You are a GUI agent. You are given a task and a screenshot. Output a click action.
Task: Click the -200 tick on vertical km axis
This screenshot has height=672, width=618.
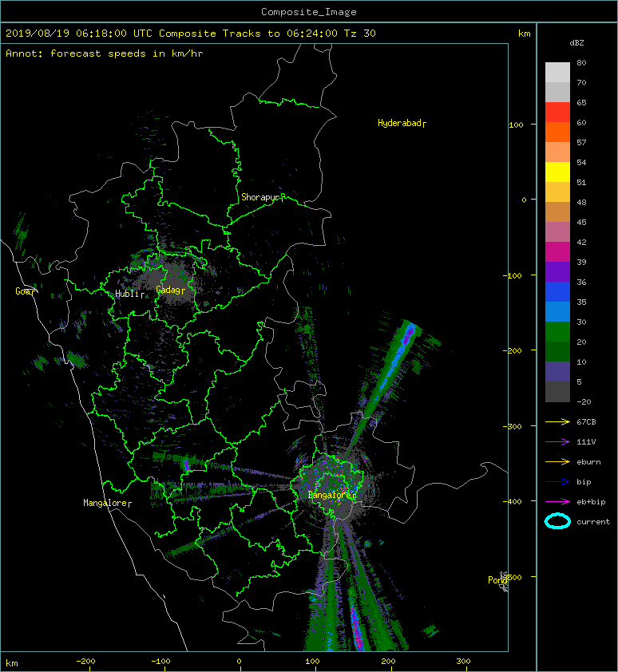pos(512,351)
